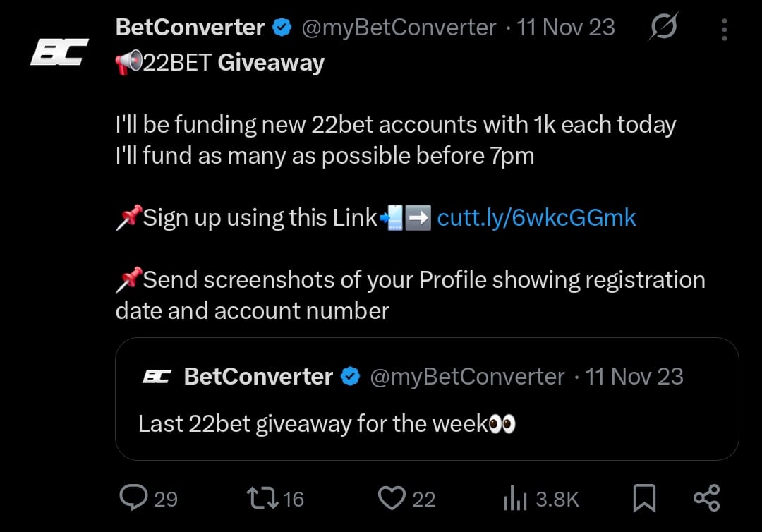
Task: Tap the 3.8K views count
Action: 557,500
